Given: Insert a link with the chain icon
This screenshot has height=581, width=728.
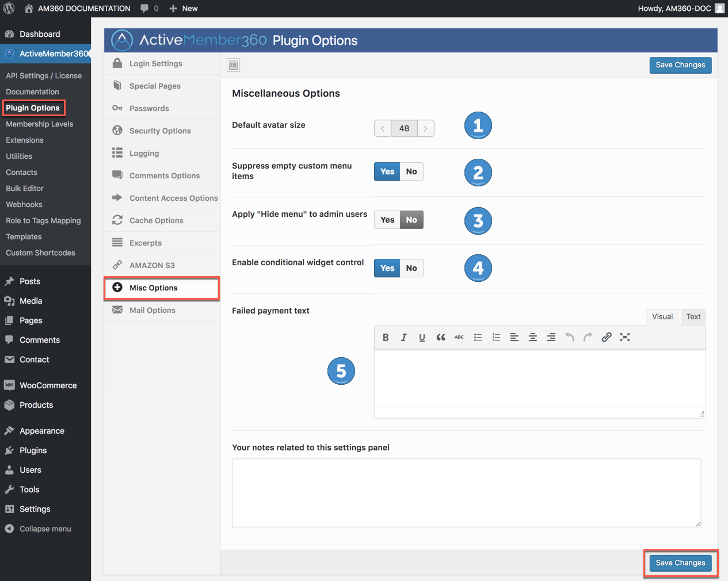Looking at the screenshot, I should [x=607, y=338].
